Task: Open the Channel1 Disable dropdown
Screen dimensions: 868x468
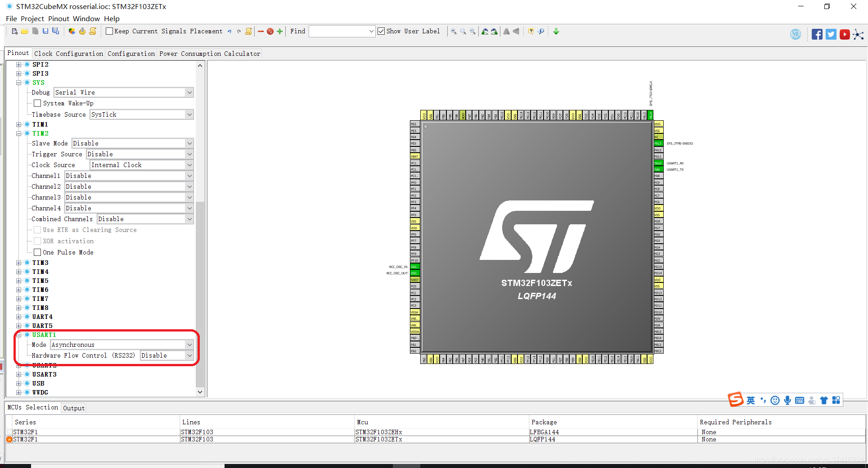Action: pos(129,176)
